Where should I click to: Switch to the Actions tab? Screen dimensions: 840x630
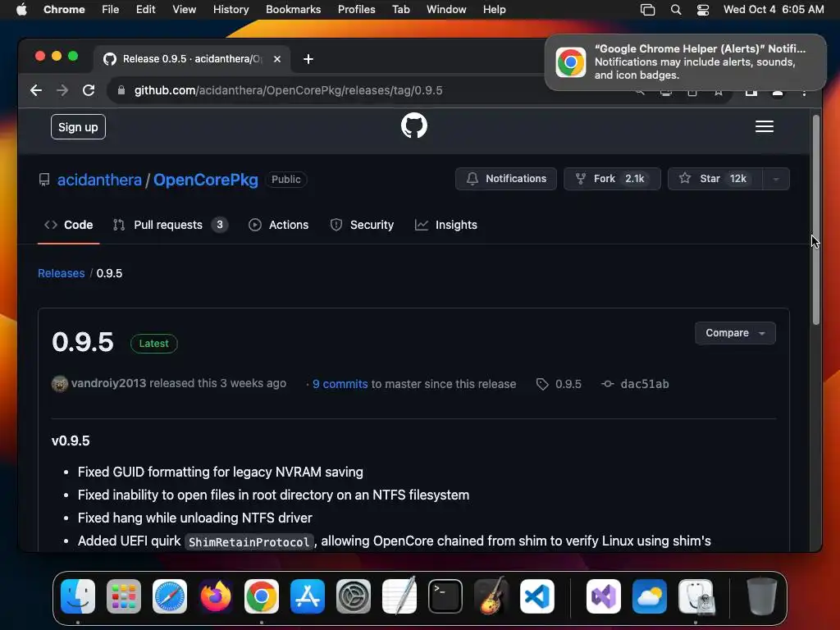point(279,225)
